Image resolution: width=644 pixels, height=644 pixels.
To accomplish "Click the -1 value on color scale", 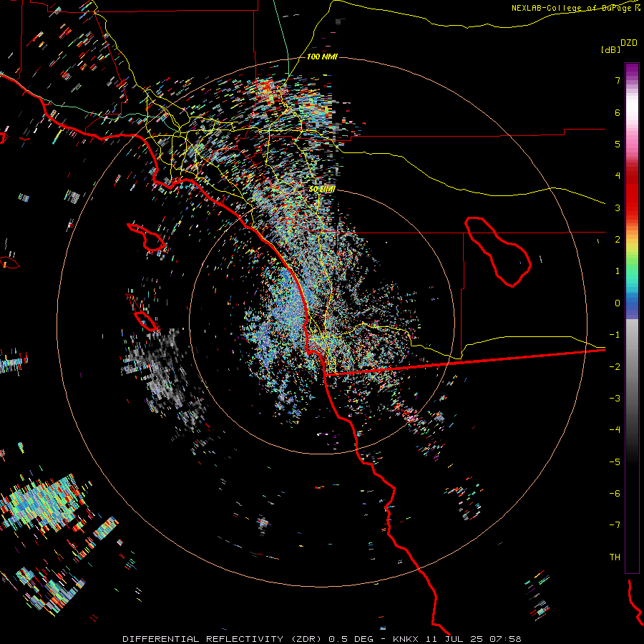I will [615, 335].
